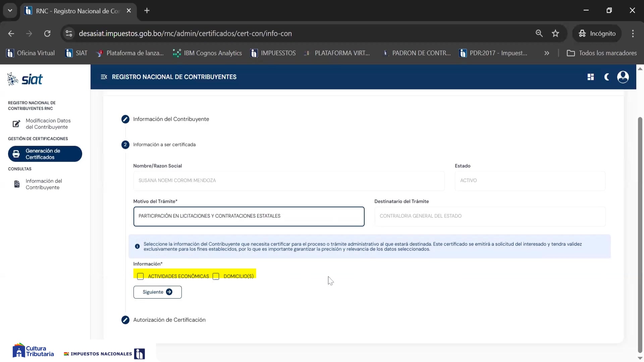Open a new browser tab

coord(147,11)
